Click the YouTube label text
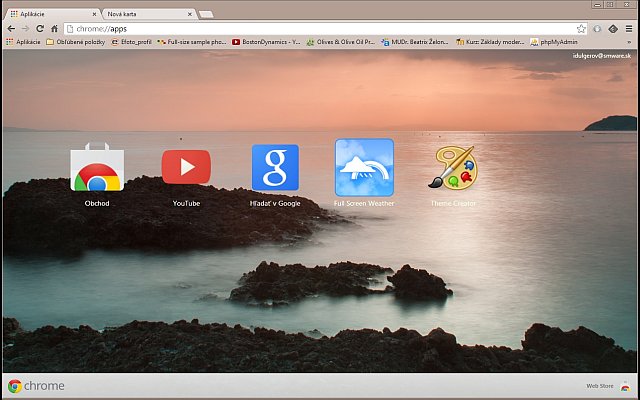The width and height of the screenshot is (640, 400). pos(186,203)
